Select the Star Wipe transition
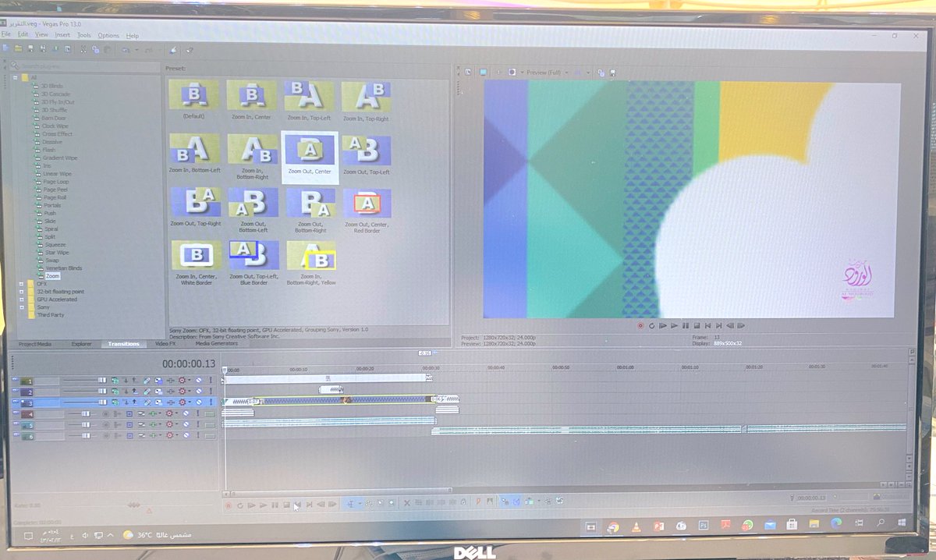The width and height of the screenshot is (936, 560). pos(57,253)
